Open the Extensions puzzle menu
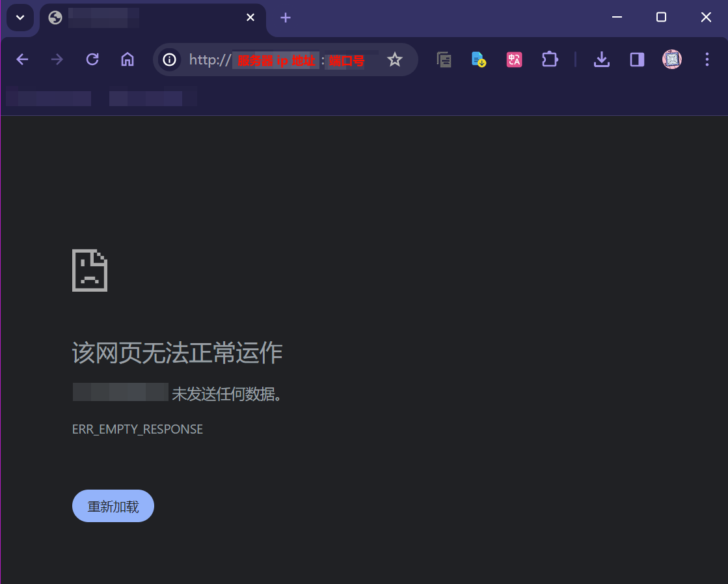728x584 pixels. point(549,60)
